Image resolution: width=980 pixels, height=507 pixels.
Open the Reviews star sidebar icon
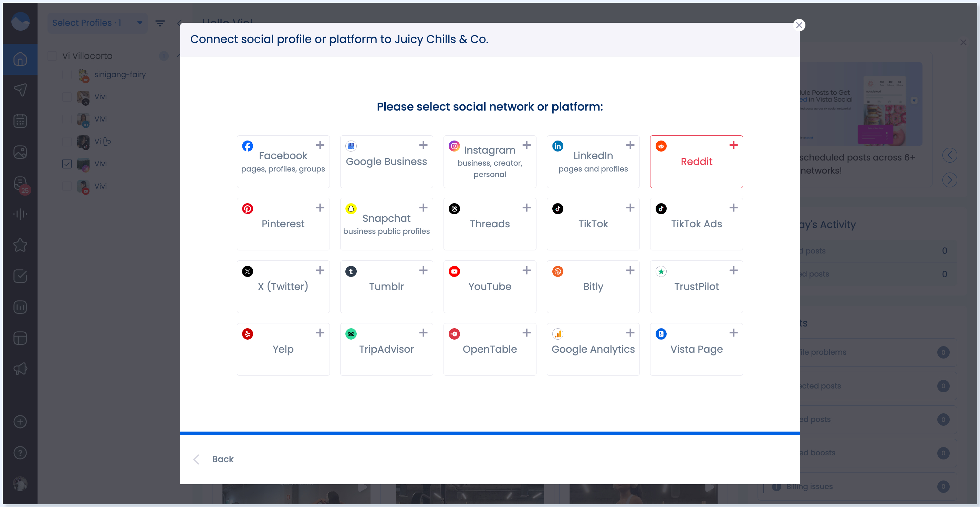[x=20, y=245]
